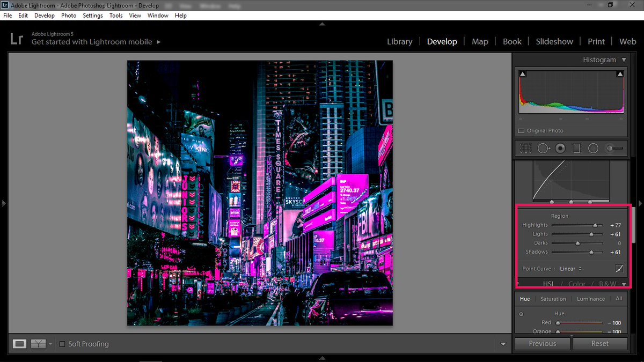Click the Red hue value -100
Screen dimensions: 644x362
coord(614,323)
